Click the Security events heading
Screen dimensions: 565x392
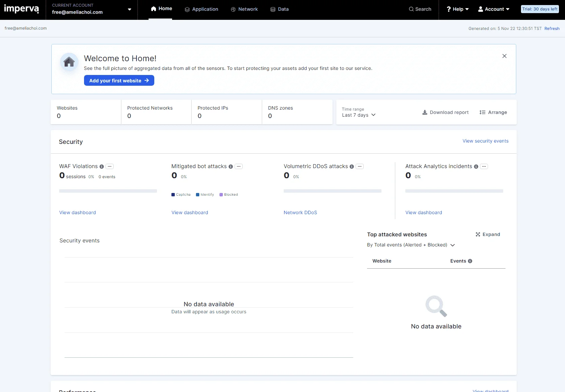(x=80, y=240)
